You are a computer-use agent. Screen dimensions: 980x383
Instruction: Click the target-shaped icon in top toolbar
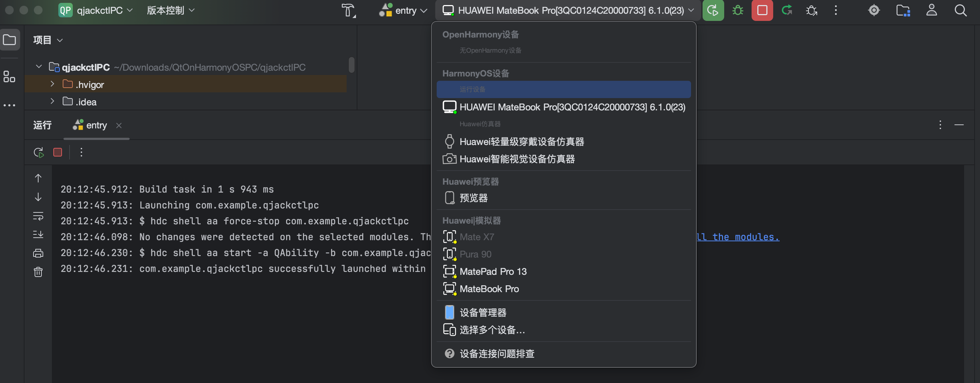click(874, 10)
